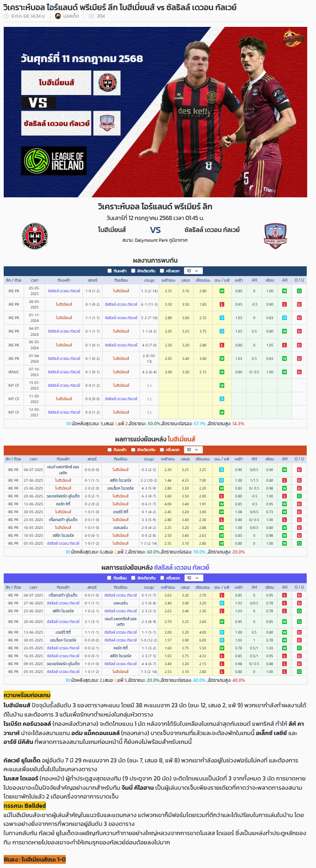Click the 57.1% handicap rate in head-to-head summary
316x868 pixels.
point(199,423)
